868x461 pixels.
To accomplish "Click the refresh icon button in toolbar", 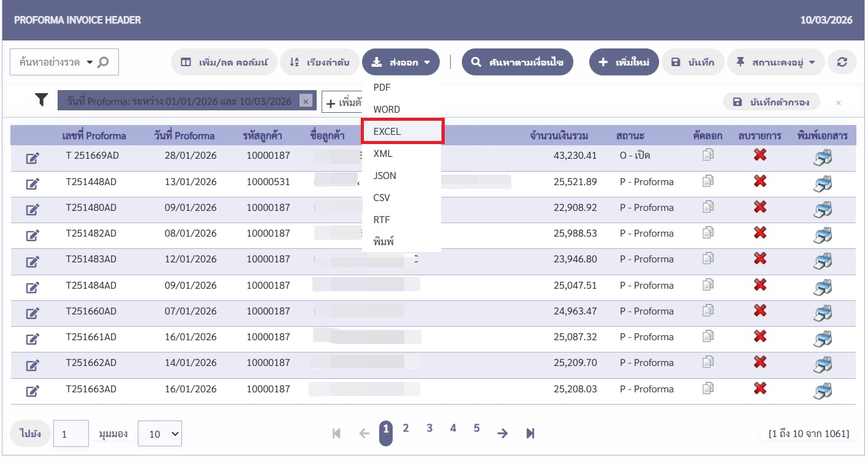I will point(842,62).
